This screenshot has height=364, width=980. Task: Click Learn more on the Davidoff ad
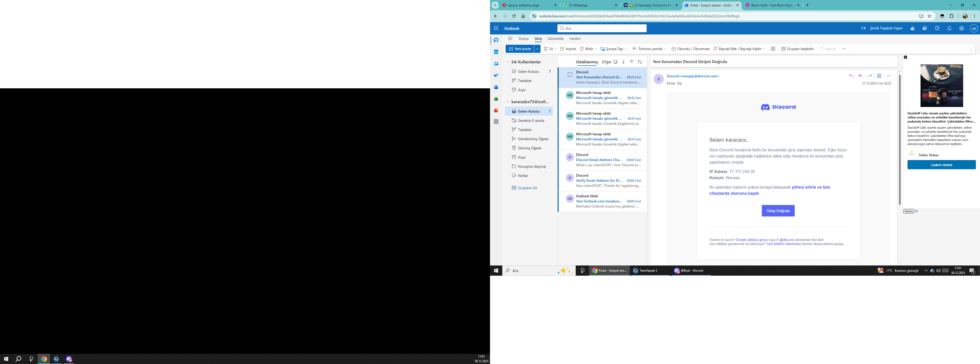coord(941,165)
